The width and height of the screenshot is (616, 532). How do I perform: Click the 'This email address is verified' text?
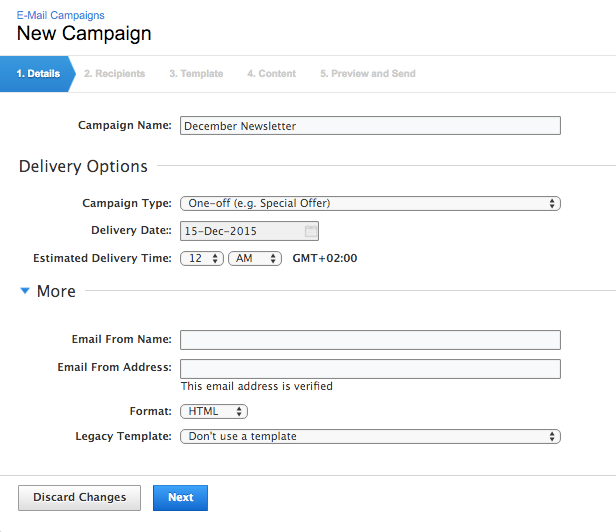(x=257, y=386)
